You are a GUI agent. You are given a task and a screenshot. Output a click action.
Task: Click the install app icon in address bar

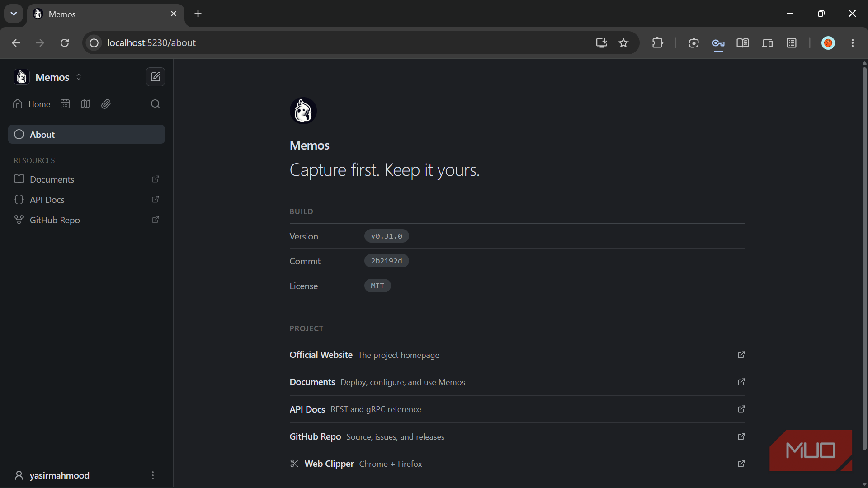(601, 43)
